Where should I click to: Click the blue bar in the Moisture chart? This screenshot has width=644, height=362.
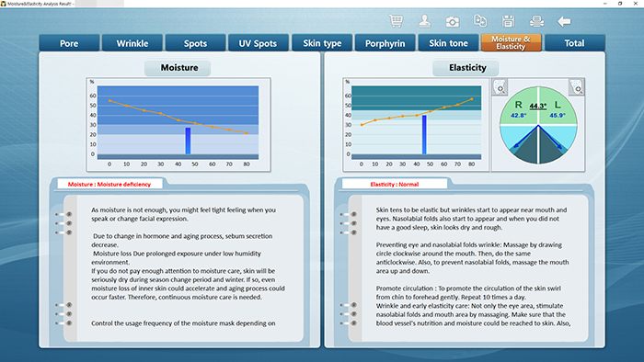click(x=188, y=141)
